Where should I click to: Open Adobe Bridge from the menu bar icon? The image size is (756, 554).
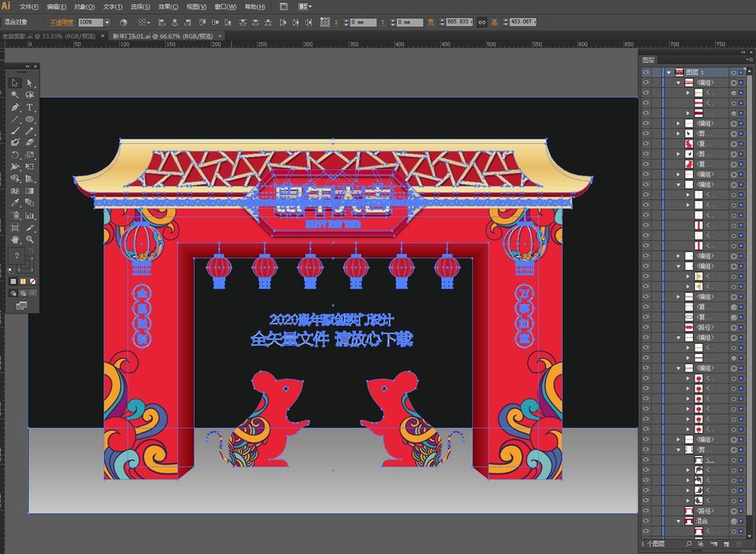(284, 7)
